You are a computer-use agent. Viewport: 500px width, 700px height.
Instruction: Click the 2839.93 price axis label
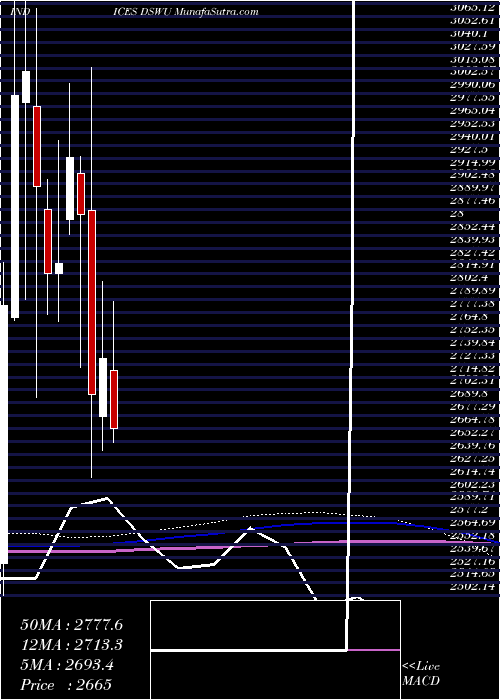pyautogui.click(x=471, y=240)
